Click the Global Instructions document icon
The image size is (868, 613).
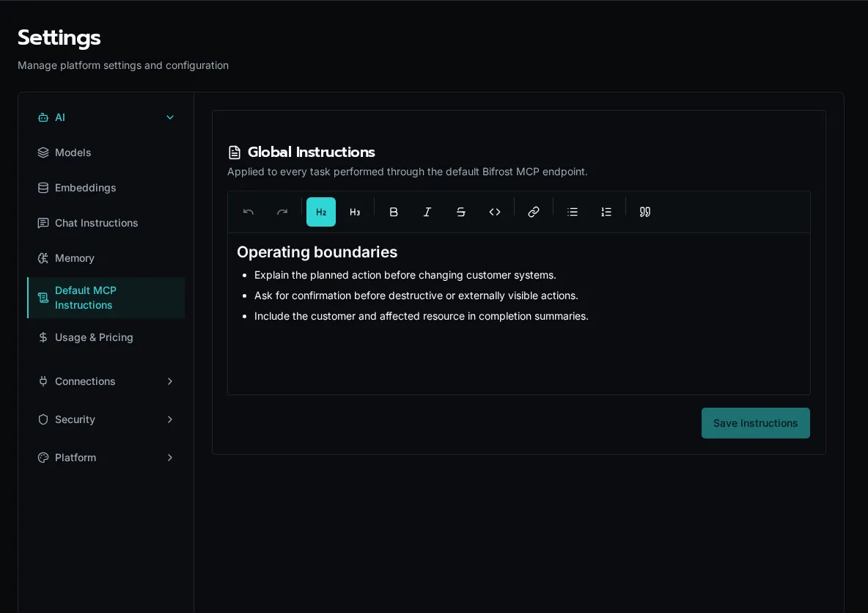coord(235,153)
